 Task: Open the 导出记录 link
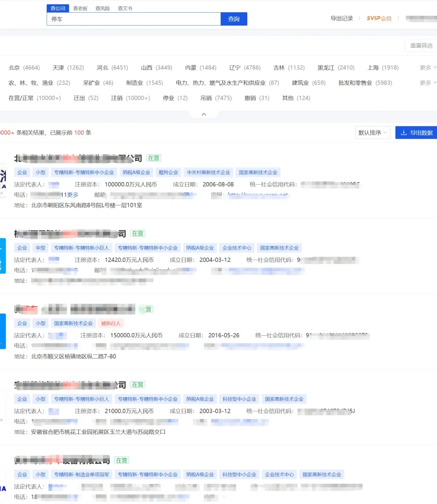pyautogui.click(x=341, y=19)
